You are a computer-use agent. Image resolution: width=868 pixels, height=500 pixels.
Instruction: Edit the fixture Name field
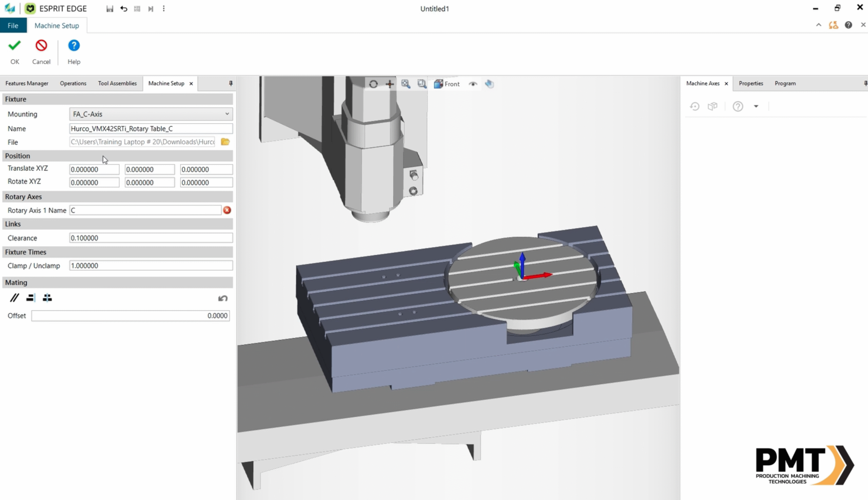(151, 129)
